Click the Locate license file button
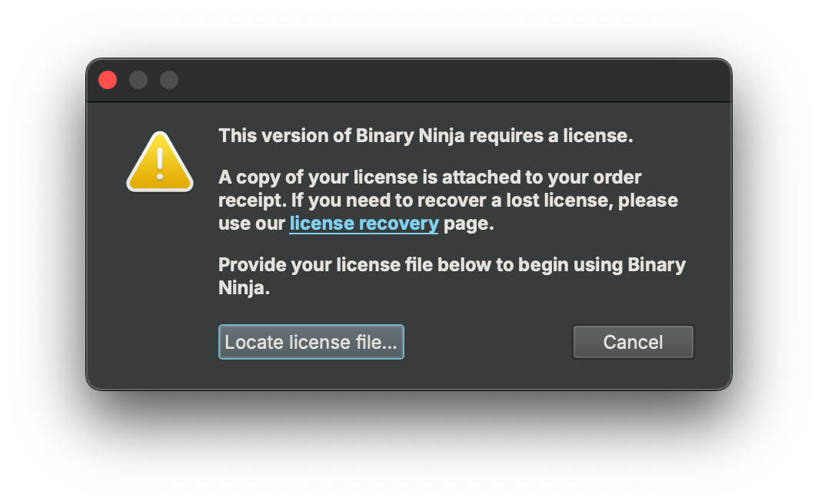Image resolution: width=818 pixels, height=504 pixels. 311,342
